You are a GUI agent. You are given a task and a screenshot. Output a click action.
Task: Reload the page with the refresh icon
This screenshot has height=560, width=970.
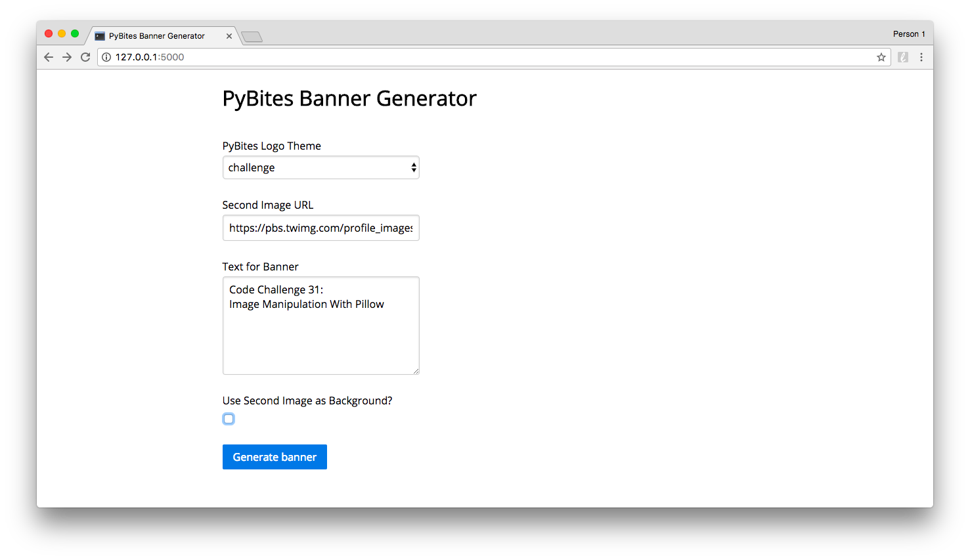point(85,57)
